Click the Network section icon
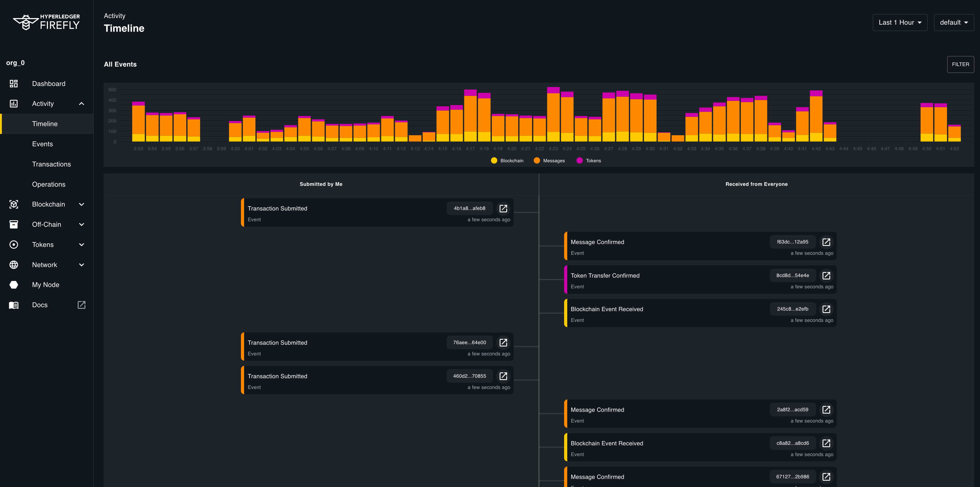This screenshot has height=487, width=980. [x=14, y=264]
